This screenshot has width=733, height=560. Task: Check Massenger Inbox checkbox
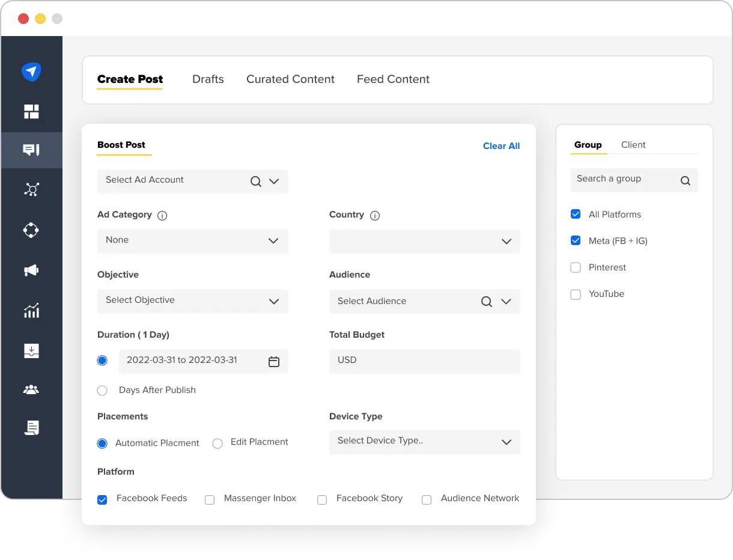pos(210,500)
